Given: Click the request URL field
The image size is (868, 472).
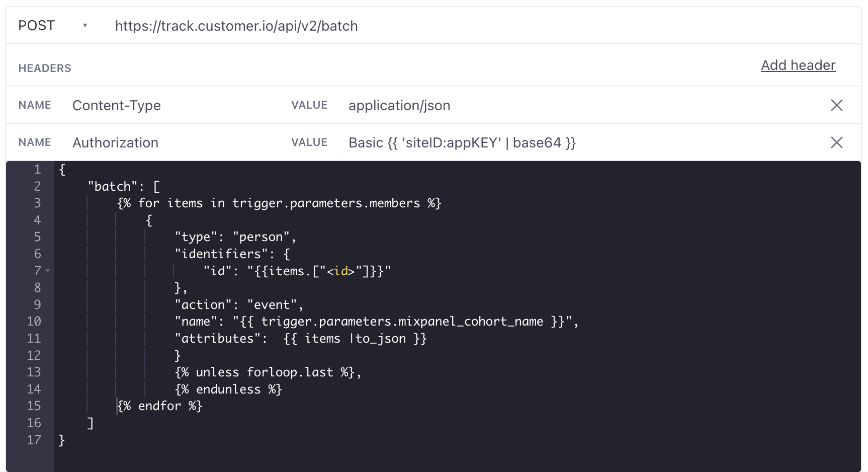Looking at the screenshot, I should (236, 26).
